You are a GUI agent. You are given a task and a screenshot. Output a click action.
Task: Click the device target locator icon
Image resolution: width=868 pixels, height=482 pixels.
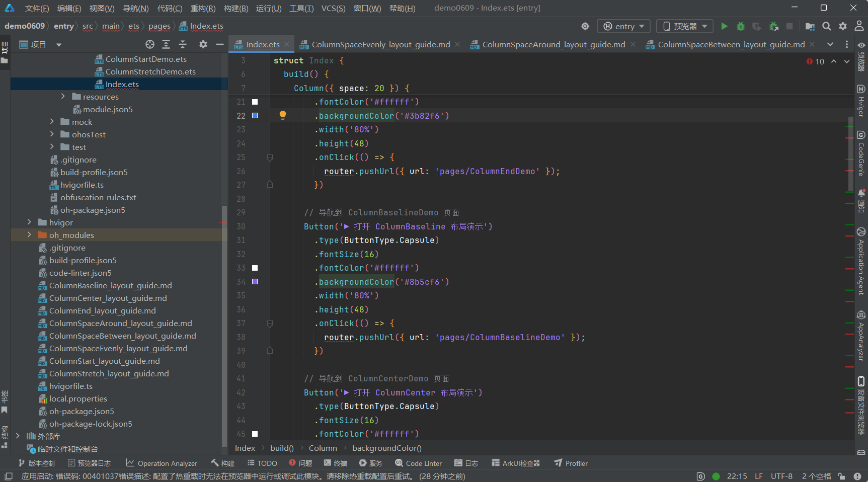585,26
